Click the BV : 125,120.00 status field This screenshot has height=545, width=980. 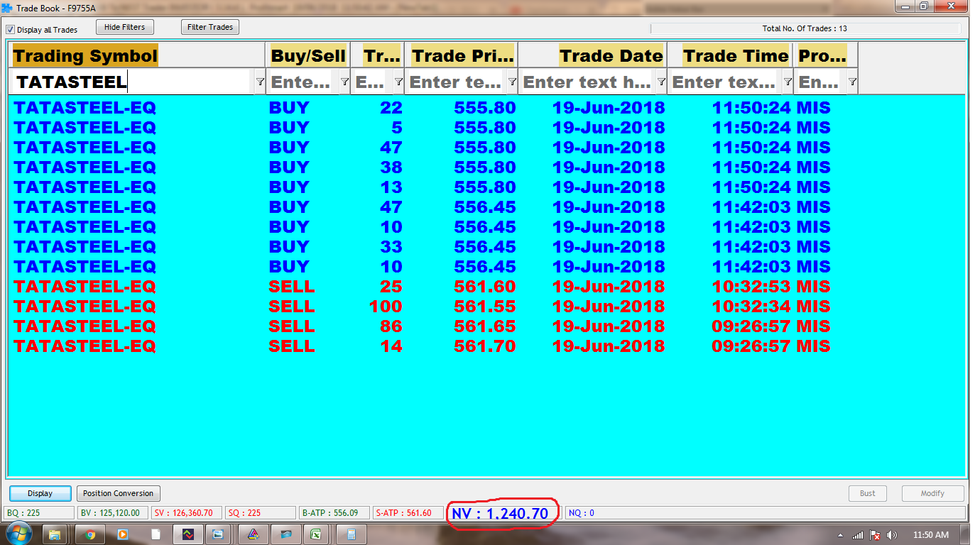[x=113, y=513]
